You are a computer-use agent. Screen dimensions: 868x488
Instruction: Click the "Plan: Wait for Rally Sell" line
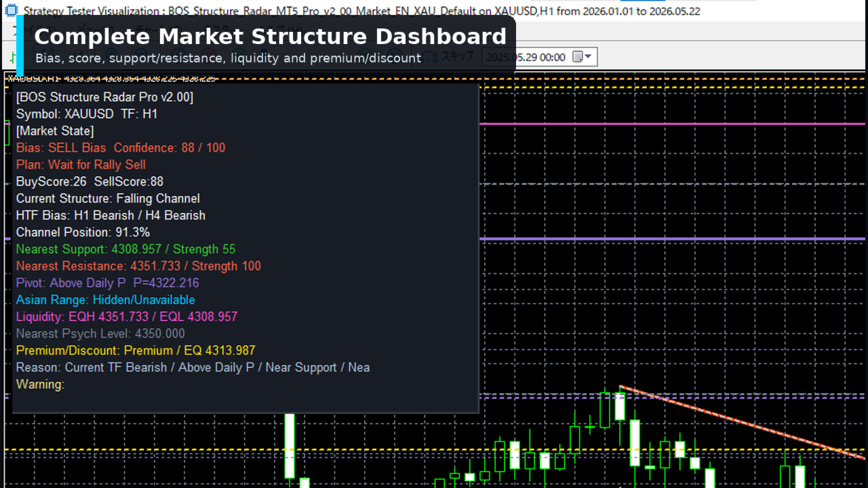coord(81,165)
